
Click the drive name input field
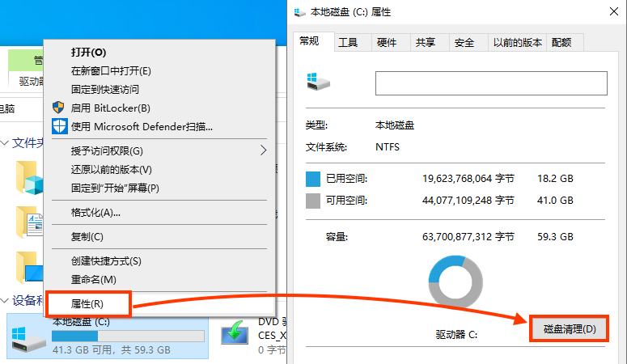491,83
